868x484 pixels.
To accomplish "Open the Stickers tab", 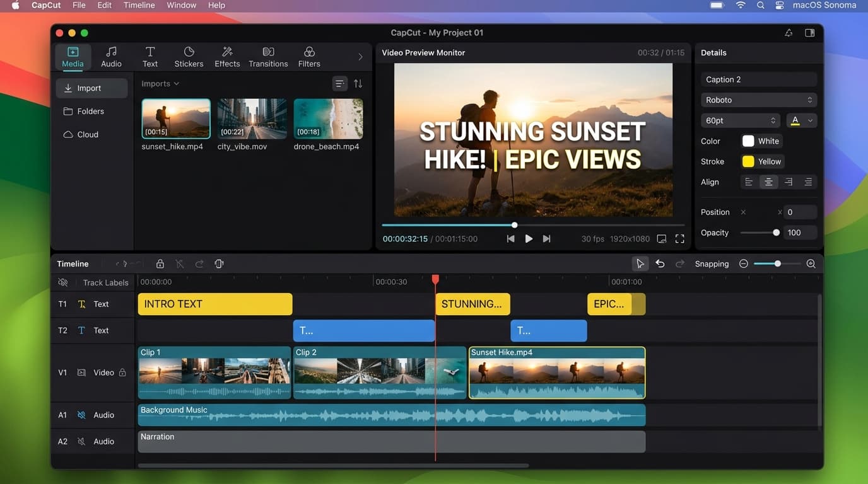I will [189, 57].
